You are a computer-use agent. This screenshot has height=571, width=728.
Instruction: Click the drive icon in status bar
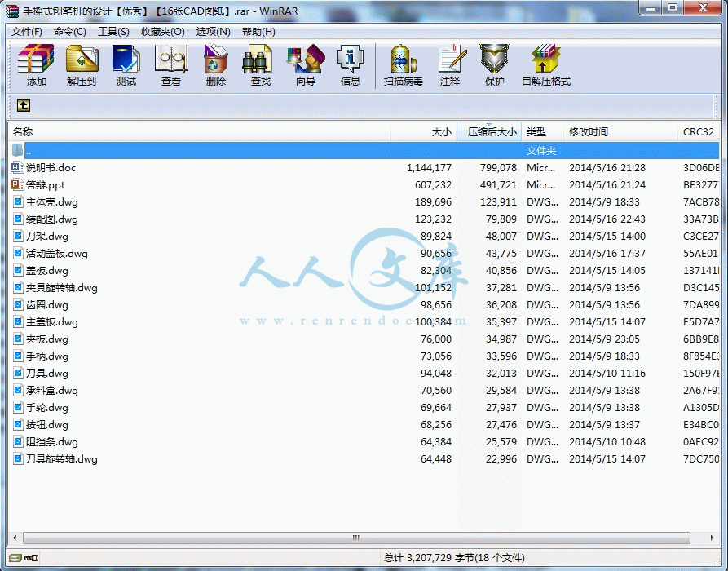(x=15, y=557)
